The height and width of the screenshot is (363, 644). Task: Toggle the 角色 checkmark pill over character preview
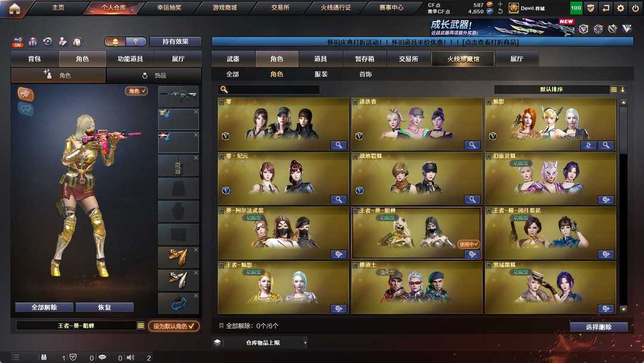[x=137, y=91]
